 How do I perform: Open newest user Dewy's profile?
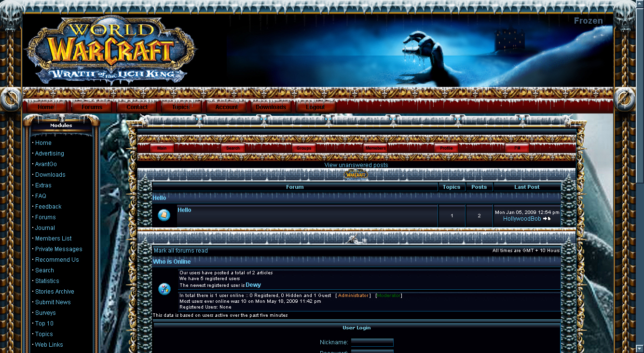coord(253,285)
